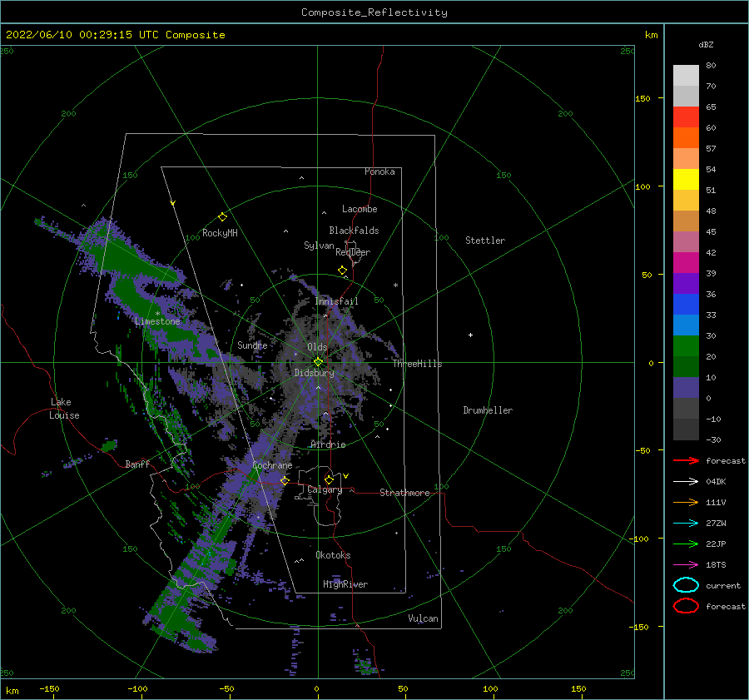
Task: Select the blue 36 dBZ color swatch
Action: point(686,304)
